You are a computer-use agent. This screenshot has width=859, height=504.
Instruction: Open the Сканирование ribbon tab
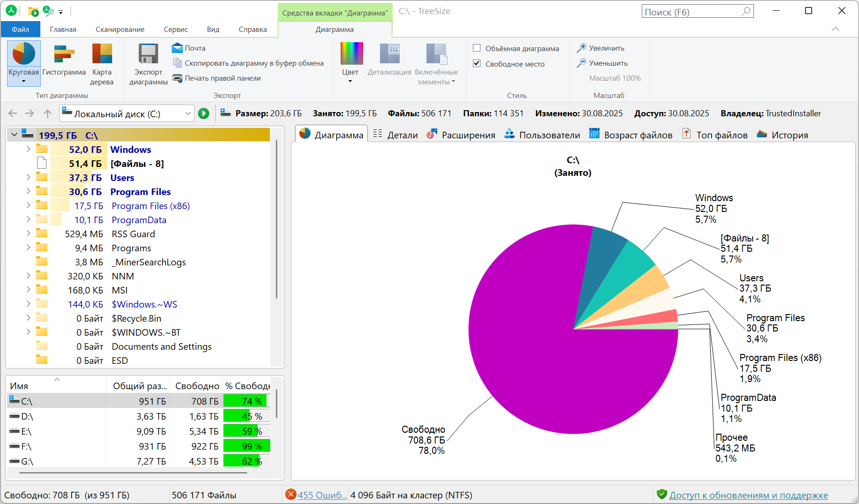coord(120,29)
